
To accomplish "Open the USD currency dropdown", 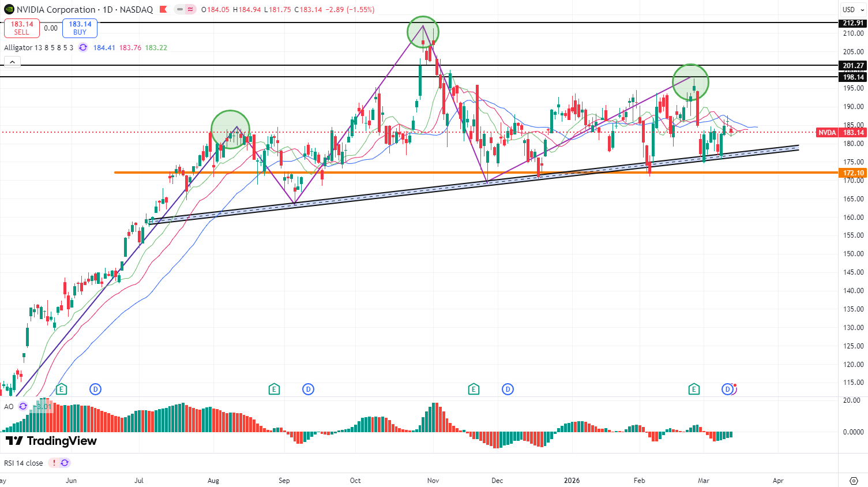I will coord(852,10).
